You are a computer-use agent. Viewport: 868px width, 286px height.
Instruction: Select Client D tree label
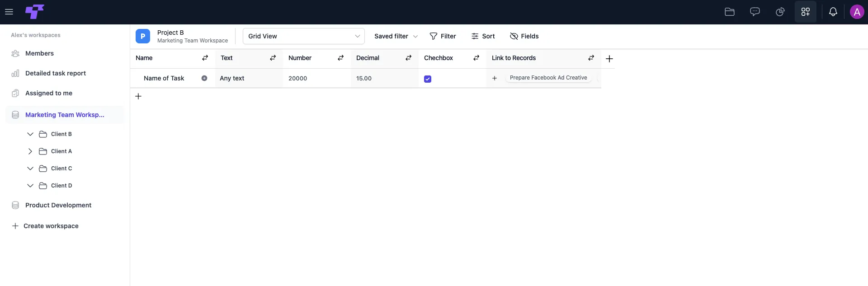(61, 186)
